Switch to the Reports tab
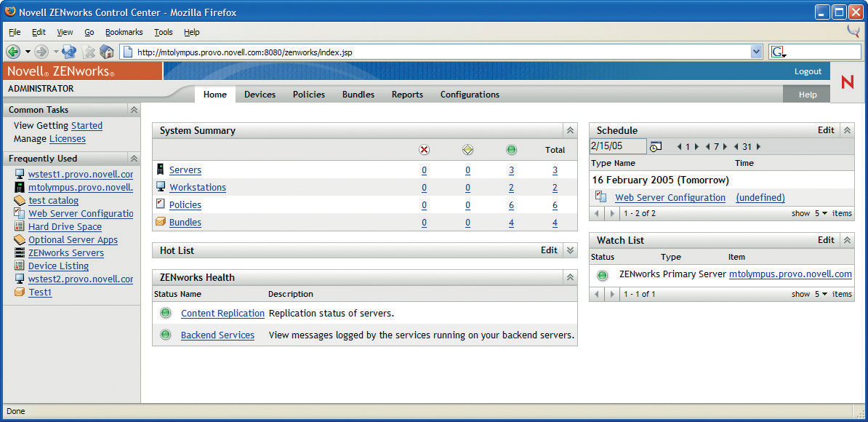868x422 pixels. click(x=407, y=95)
